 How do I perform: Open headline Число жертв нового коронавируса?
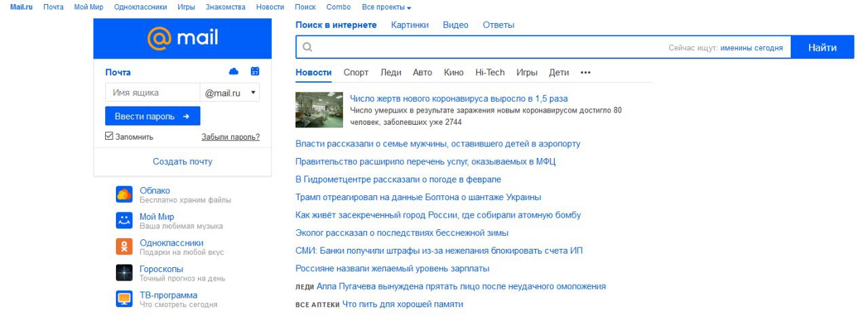[x=459, y=98]
